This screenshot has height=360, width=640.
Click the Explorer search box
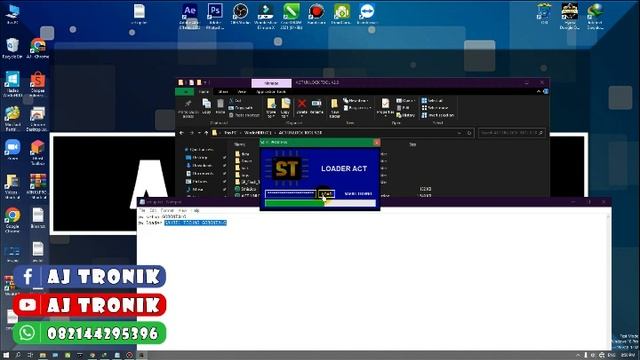tap(512, 133)
